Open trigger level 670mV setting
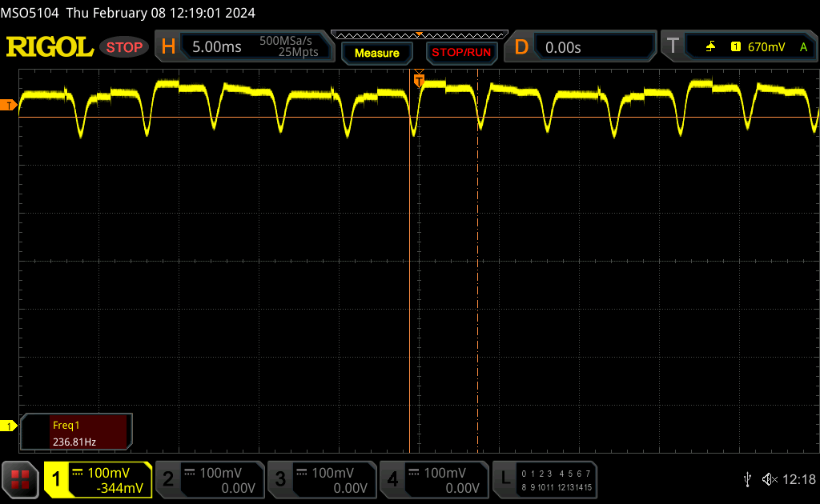 coord(766,47)
